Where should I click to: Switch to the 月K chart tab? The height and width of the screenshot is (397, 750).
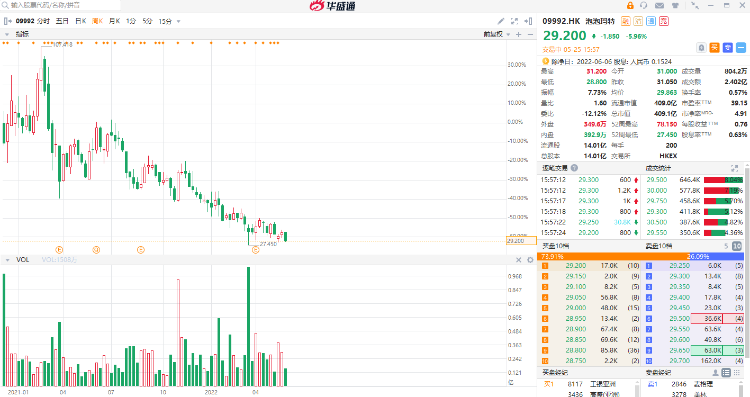(x=114, y=21)
